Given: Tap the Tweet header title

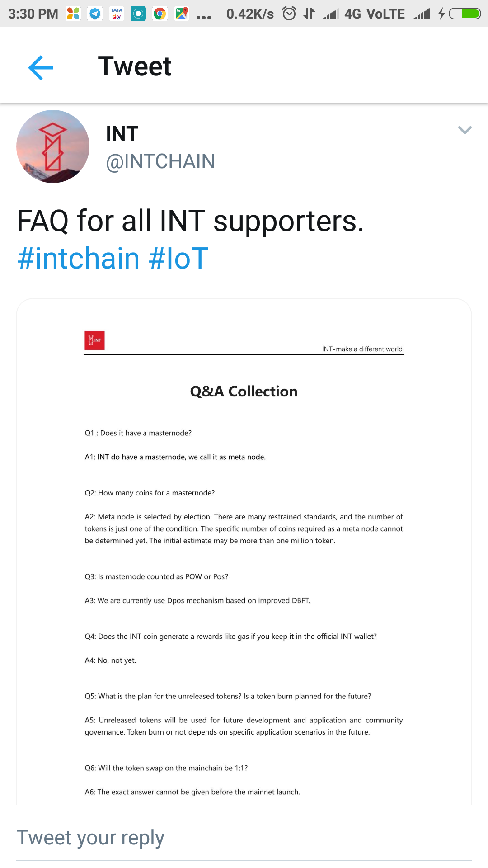Looking at the screenshot, I should (135, 66).
